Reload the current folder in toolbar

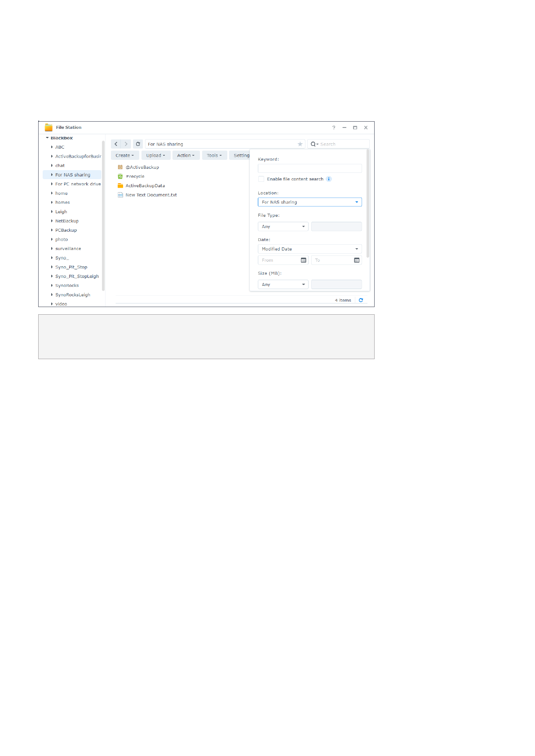138,144
